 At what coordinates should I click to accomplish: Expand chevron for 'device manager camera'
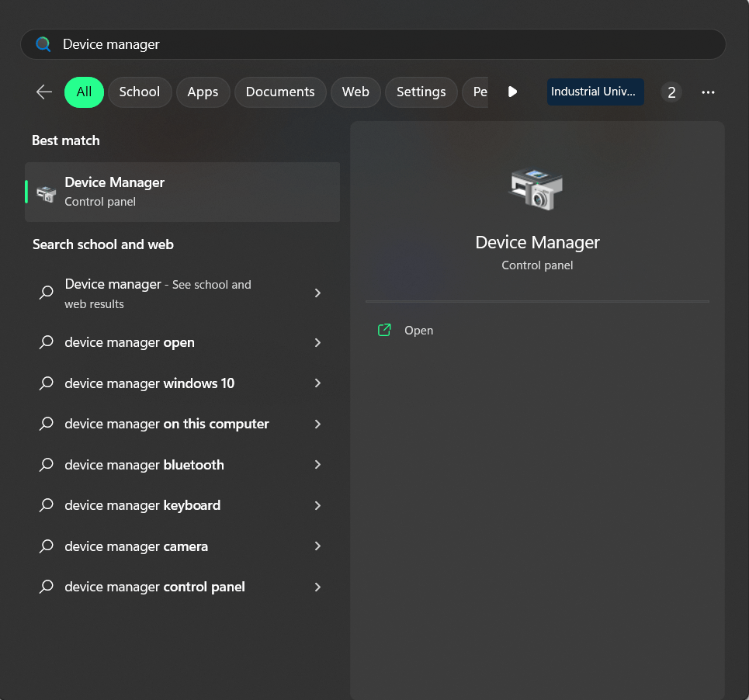317,546
